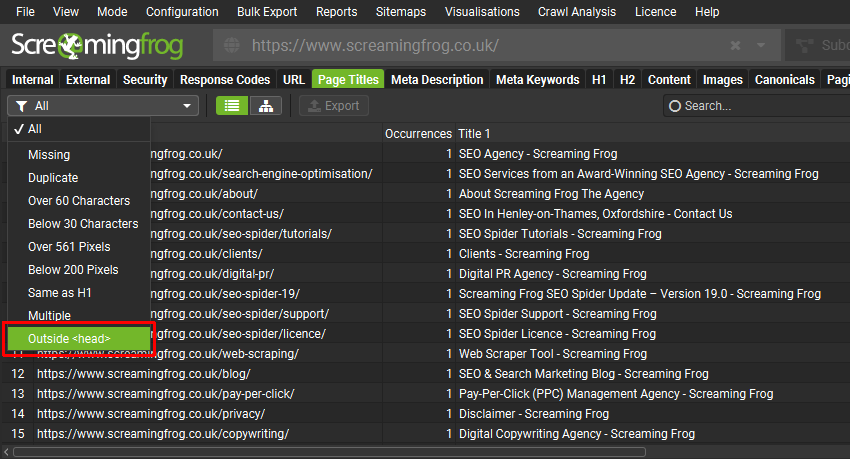Screen dimensions: 850x459
Task: Select the privacy/ URL row
Action: [x=426, y=414]
